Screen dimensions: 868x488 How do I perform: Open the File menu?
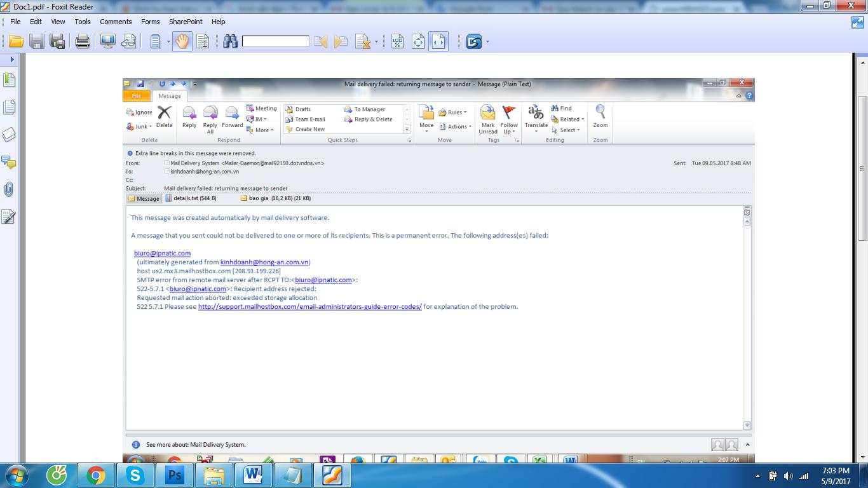[x=15, y=22]
